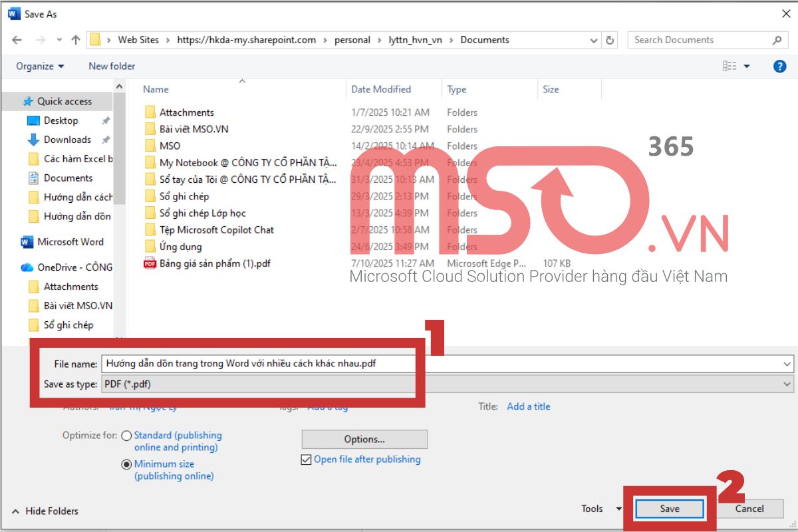The height and width of the screenshot is (532, 798).
Task: Click the Options... button
Action: tap(364, 439)
